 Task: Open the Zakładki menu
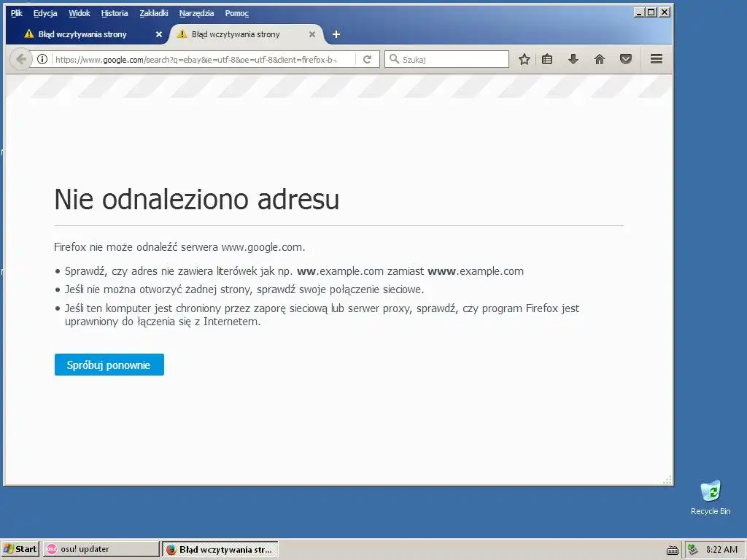tap(153, 13)
